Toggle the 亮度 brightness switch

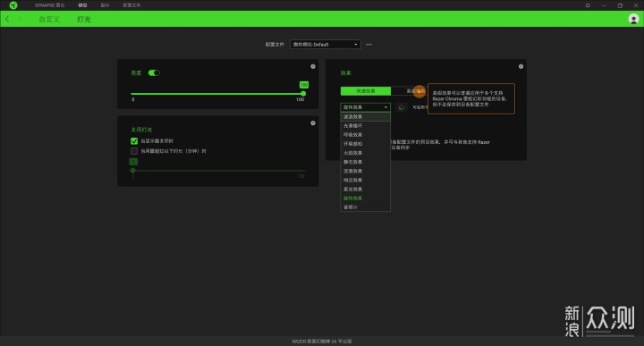154,72
